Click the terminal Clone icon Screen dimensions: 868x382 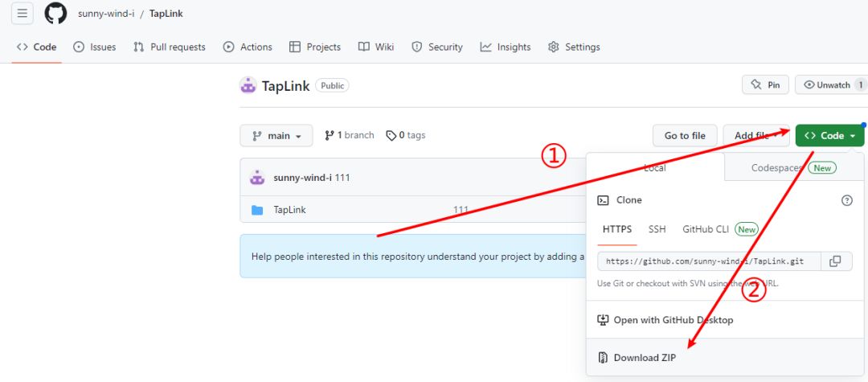tap(603, 200)
